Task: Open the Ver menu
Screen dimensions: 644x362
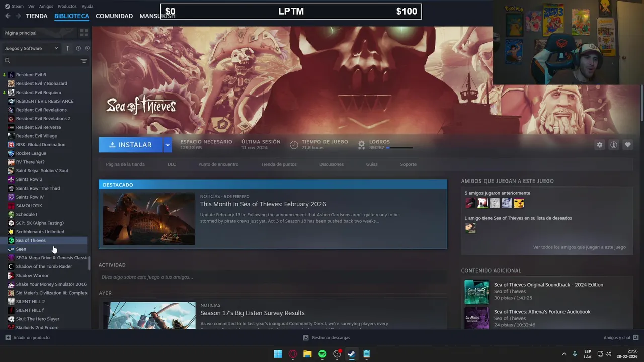Action: click(x=31, y=6)
